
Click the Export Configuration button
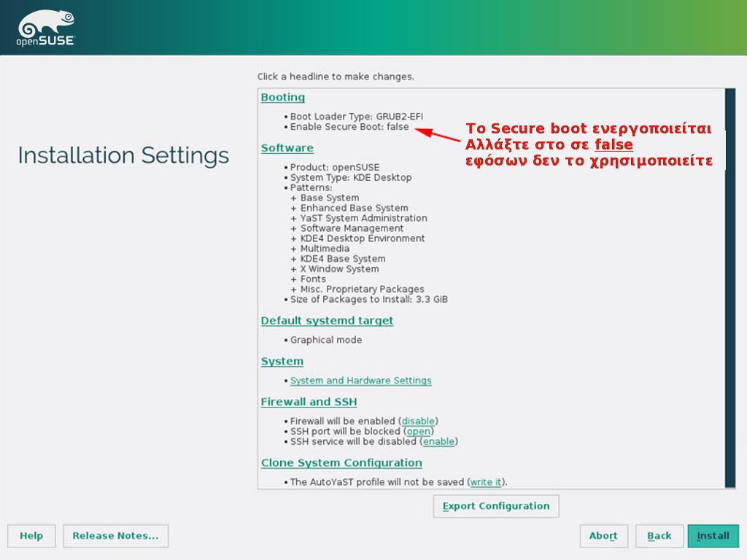(496, 506)
